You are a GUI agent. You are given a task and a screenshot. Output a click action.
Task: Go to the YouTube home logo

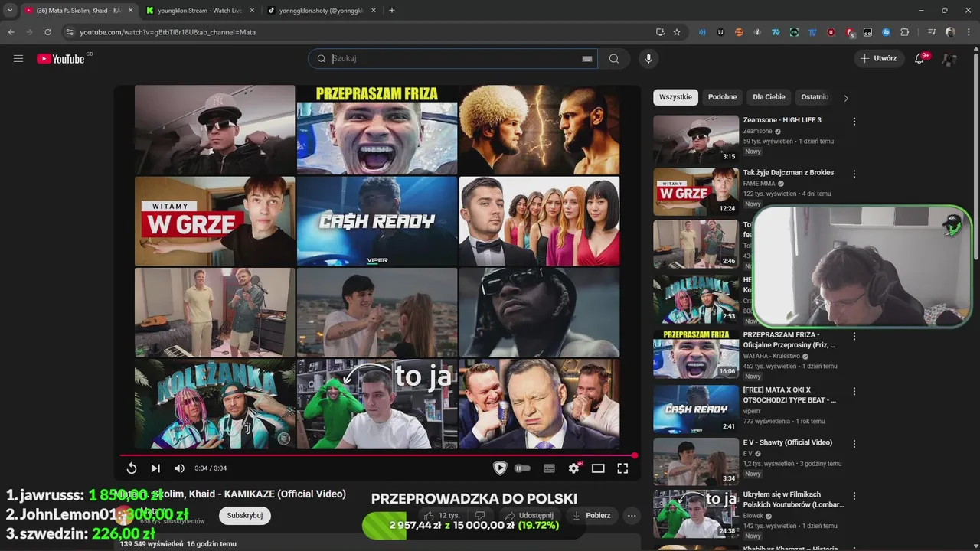click(x=60, y=59)
